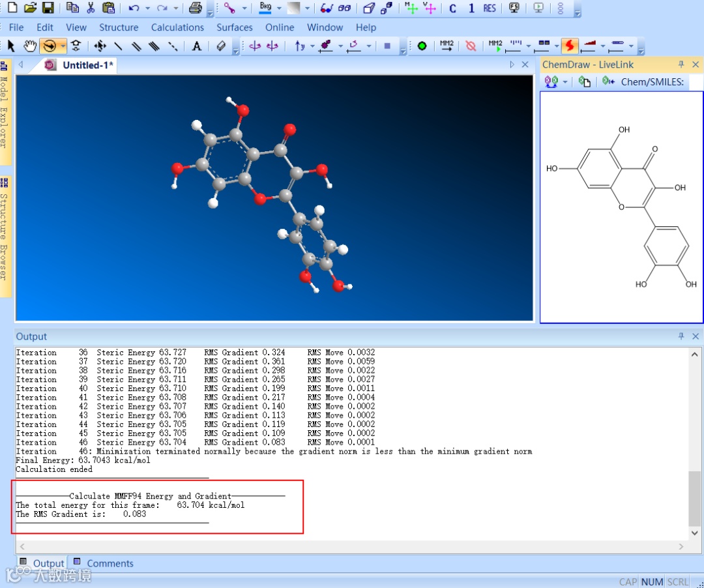Screen dimensions: 704x588
Task: Choose the text building 'A' tool
Action: pos(196,46)
